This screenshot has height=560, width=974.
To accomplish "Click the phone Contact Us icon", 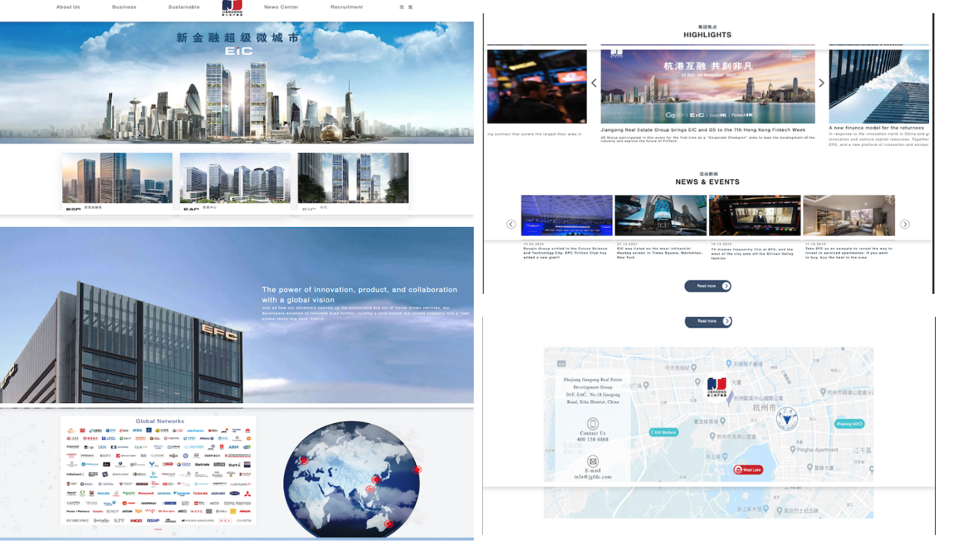I will [x=593, y=424].
